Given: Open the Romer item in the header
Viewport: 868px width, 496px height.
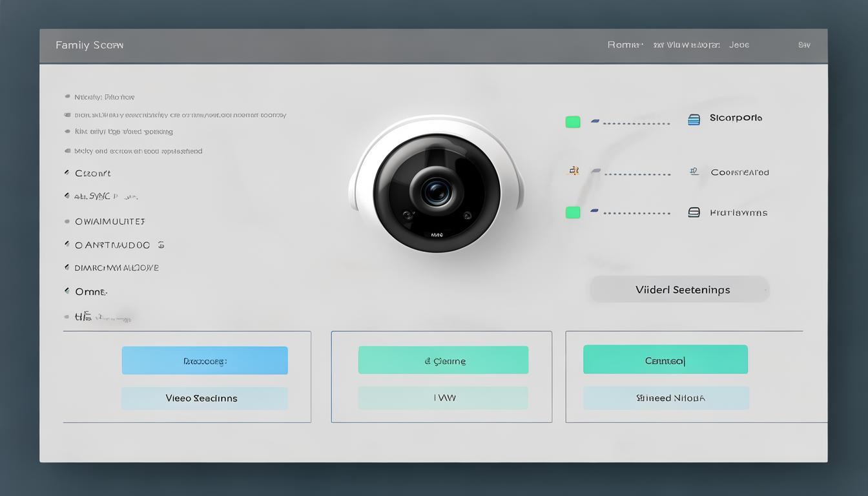Looking at the screenshot, I should pos(625,45).
